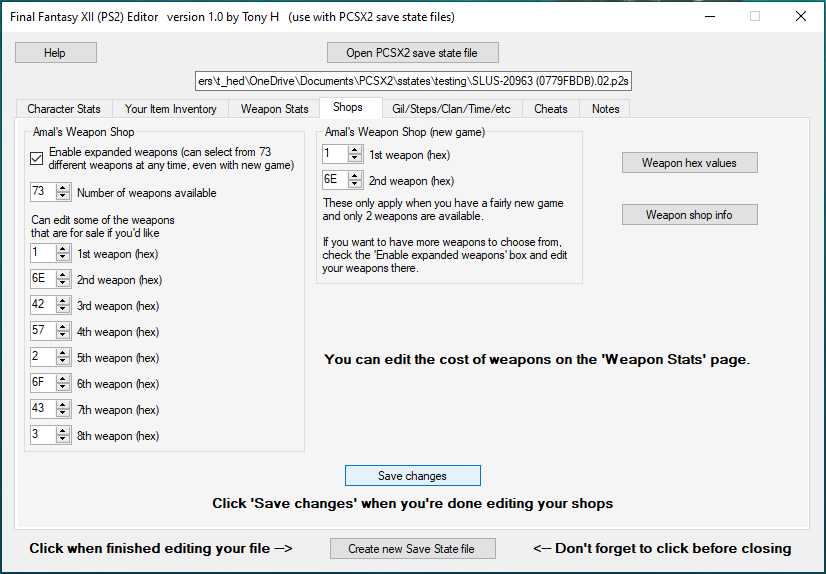Open Weapon shop info
Viewport: 826px width, 574px height.
click(690, 215)
